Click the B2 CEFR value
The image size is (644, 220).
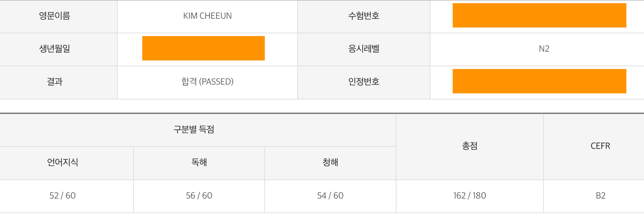click(x=600, y=196)
